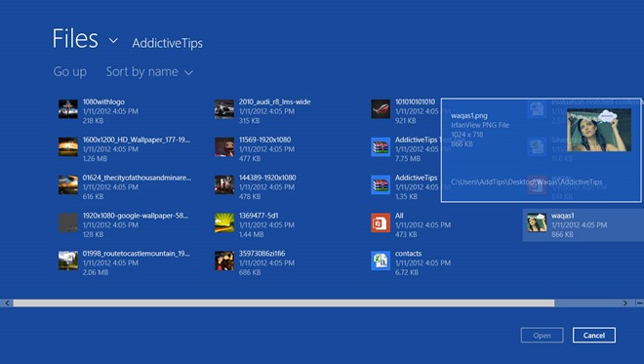The width and height of the screenshot is (644, 364).
Task: Click the file name 2010_audi_r8_lms-wide
Action: tap(275, 101)
